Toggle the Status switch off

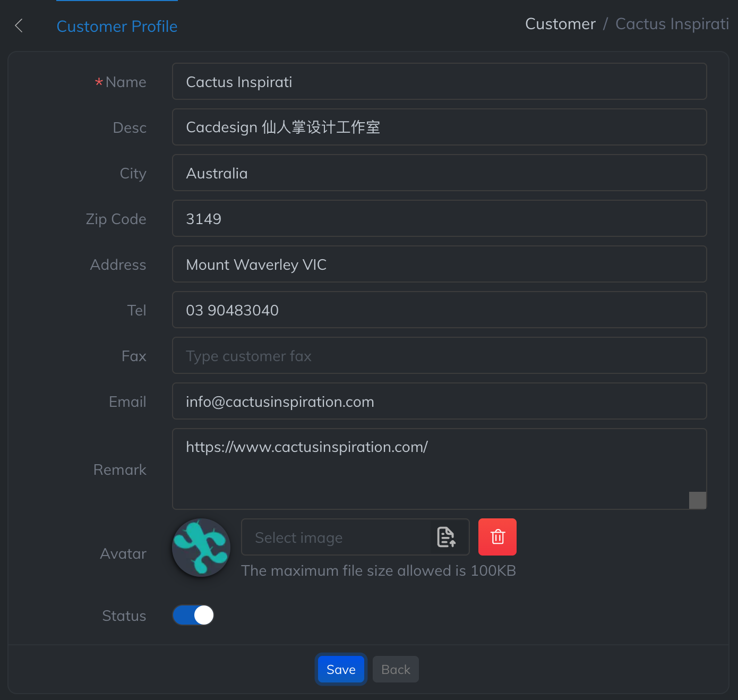click(193, 615)
